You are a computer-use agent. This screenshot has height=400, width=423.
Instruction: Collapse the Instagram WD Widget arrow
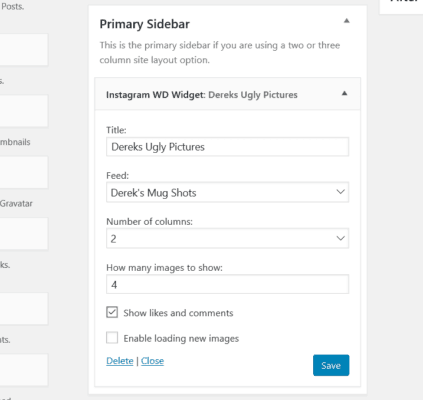344,94
